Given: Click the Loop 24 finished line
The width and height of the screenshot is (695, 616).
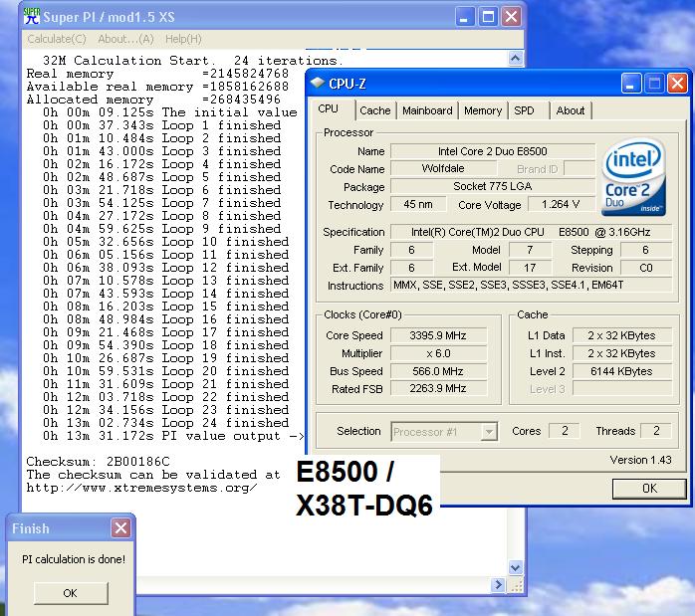Looking at the screenshot, I should (x=165, y=423).
